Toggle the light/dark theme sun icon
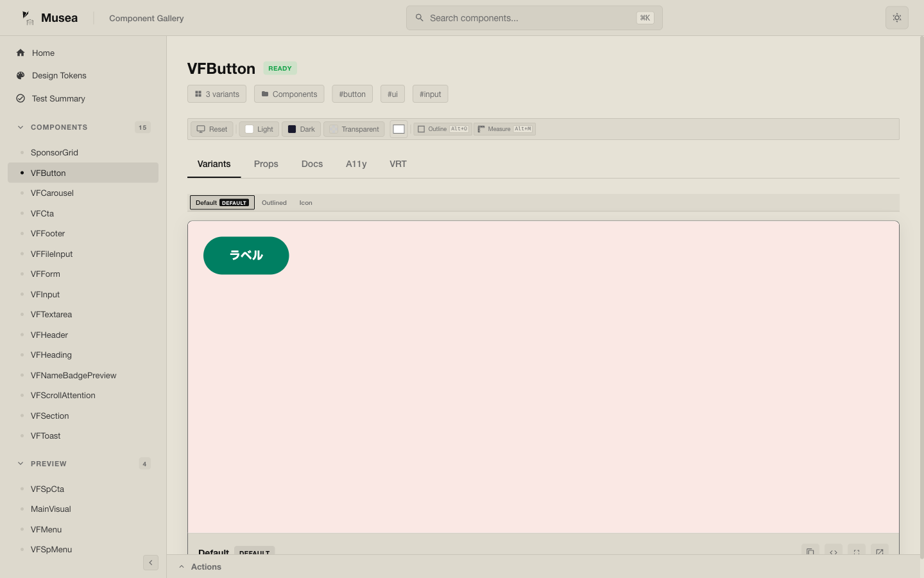 (x=896, y=18)
